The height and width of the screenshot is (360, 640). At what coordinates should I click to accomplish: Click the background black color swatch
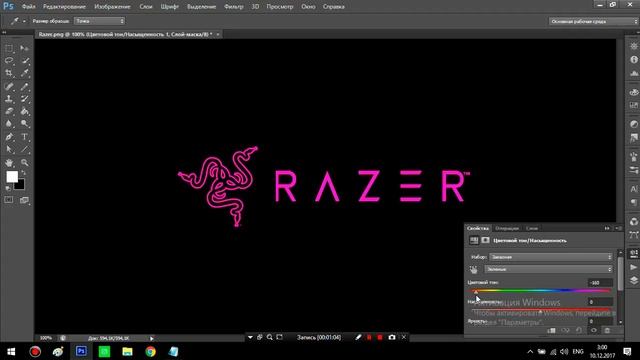[20, 186]
